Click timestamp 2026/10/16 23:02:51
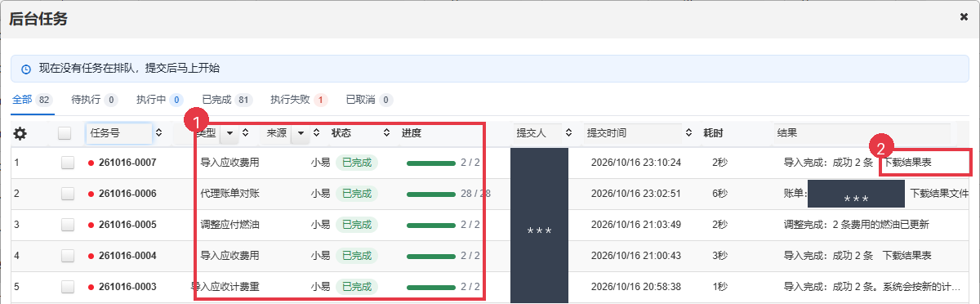The width and height of the screenshot is (980, 304). tap(636, 194)
